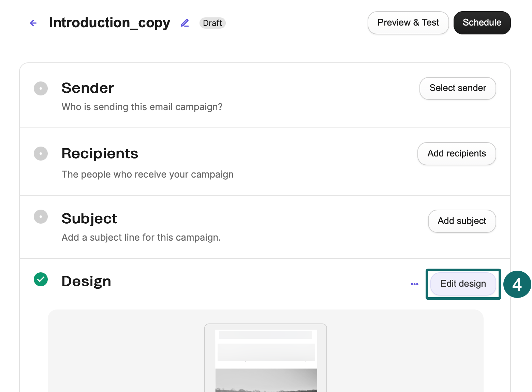Click the Subject step status circle
This screenshot has width=532, height=392.
41,216
